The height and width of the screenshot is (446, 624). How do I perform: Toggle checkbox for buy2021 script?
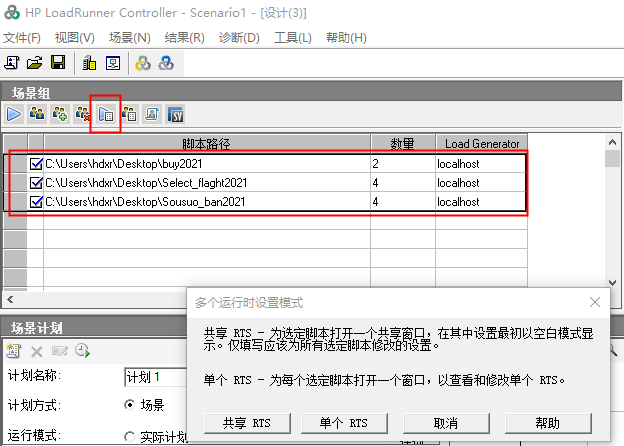(36, 164)
